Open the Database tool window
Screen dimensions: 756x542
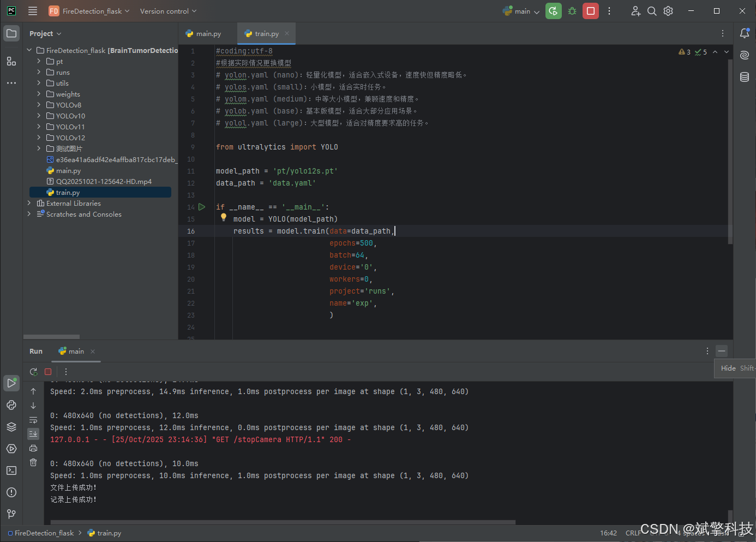(x=745, y=77)
